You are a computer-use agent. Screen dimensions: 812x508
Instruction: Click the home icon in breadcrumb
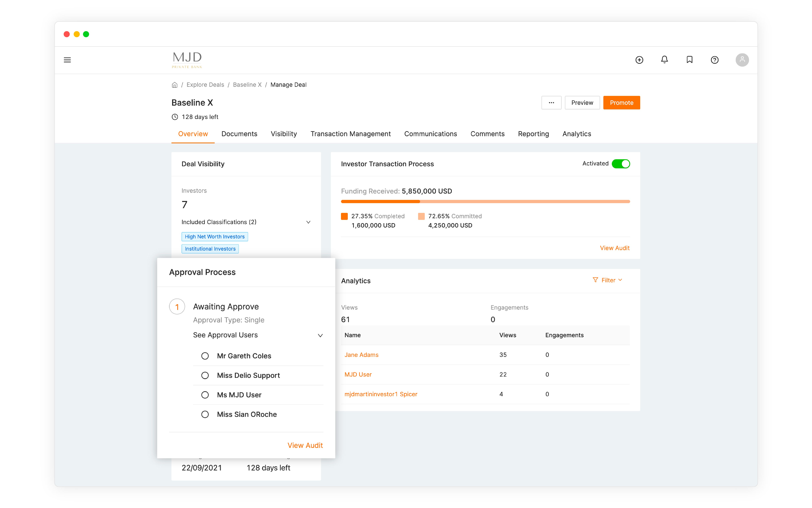click(x=175, y=85)
